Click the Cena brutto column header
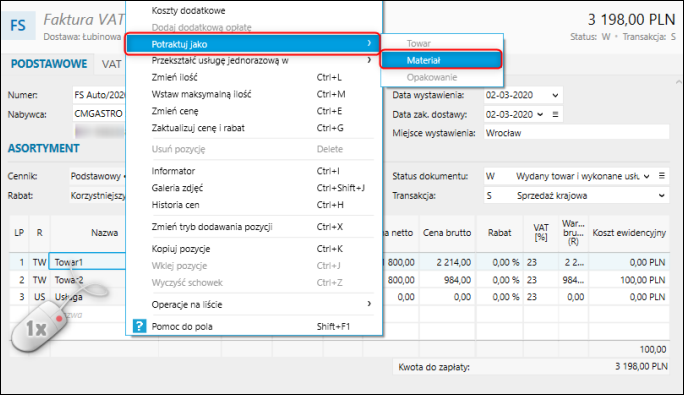The width and height of the screenshot is (684, 395). point(447,233)
